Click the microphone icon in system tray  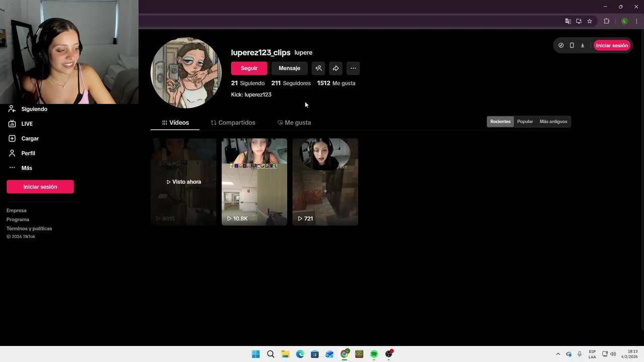click(580, 354)
